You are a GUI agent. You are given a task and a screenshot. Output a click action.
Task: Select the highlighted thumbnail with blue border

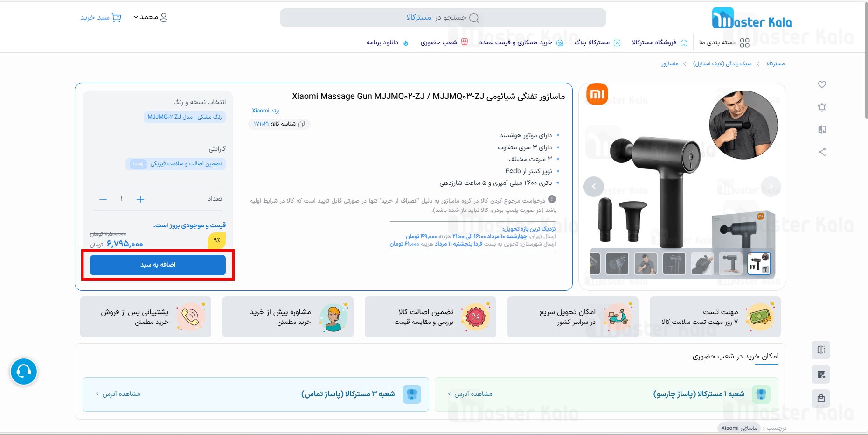tap(759, 264)
